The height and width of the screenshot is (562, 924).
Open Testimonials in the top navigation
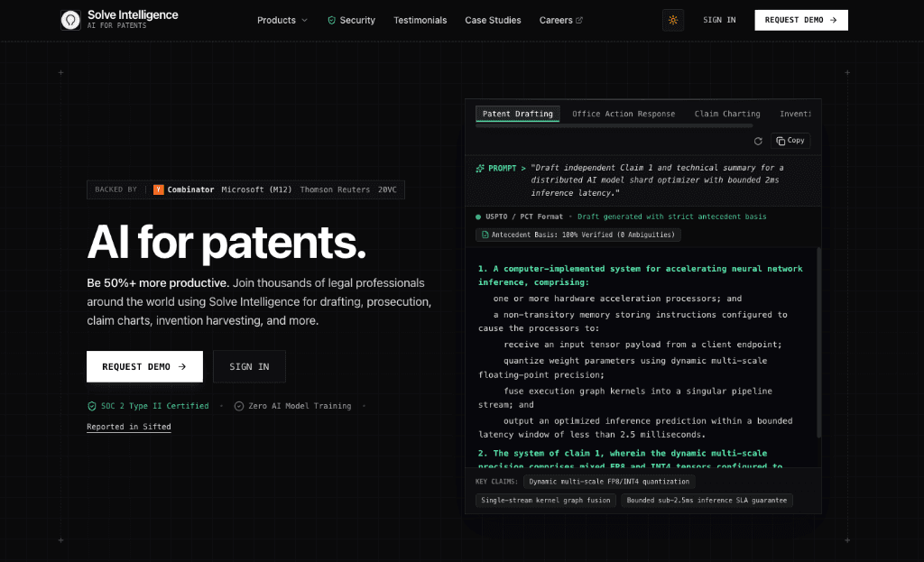(420, 20)
